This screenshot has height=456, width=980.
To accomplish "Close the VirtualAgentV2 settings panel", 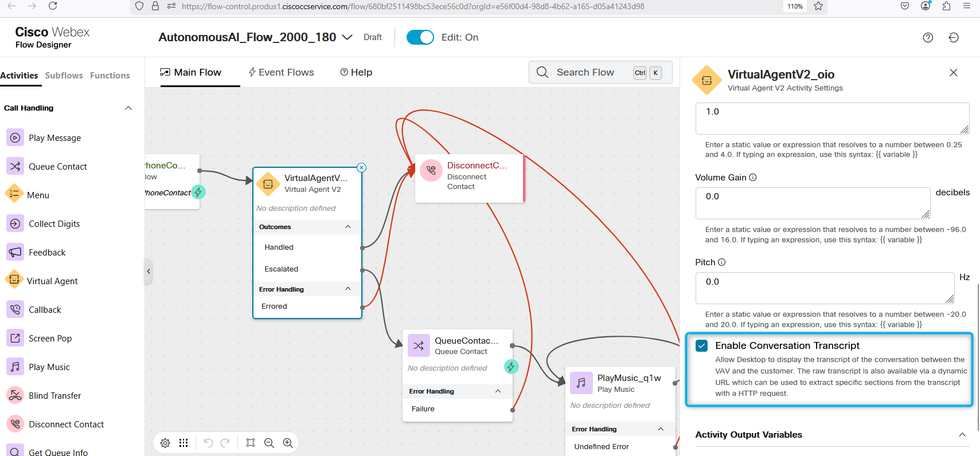I will point(953,73).
